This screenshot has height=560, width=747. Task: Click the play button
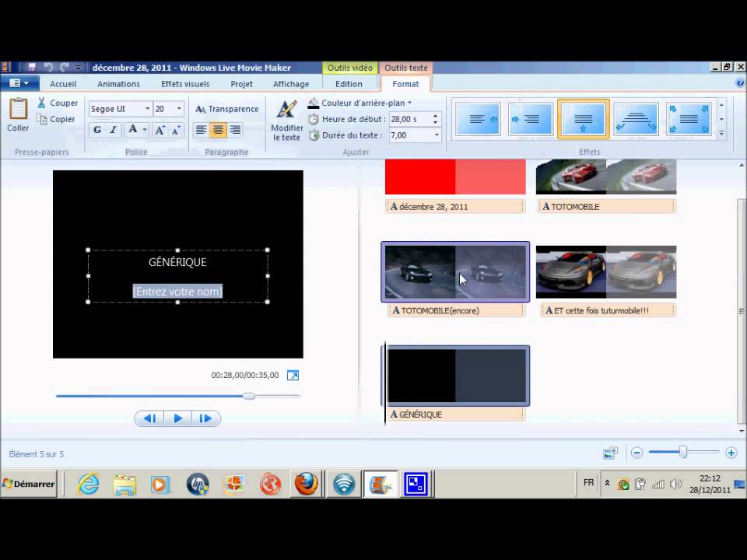point(177,418)
